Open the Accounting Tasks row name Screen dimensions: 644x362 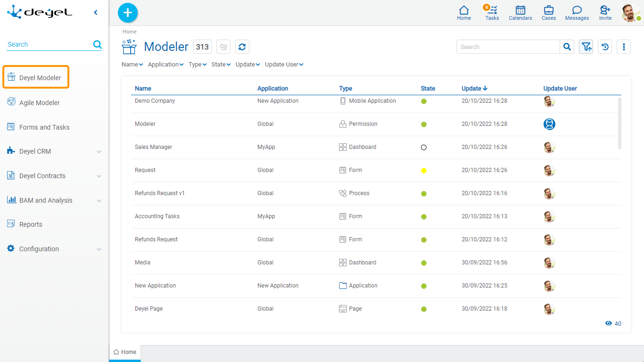click(157, 216)
